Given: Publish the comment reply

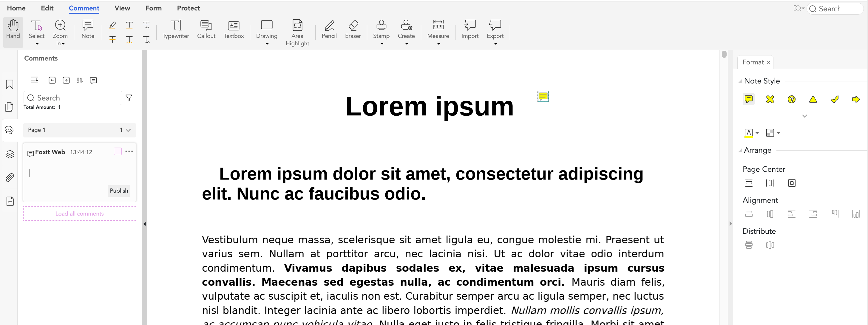Looking at the screenshot, I should 119,191.
